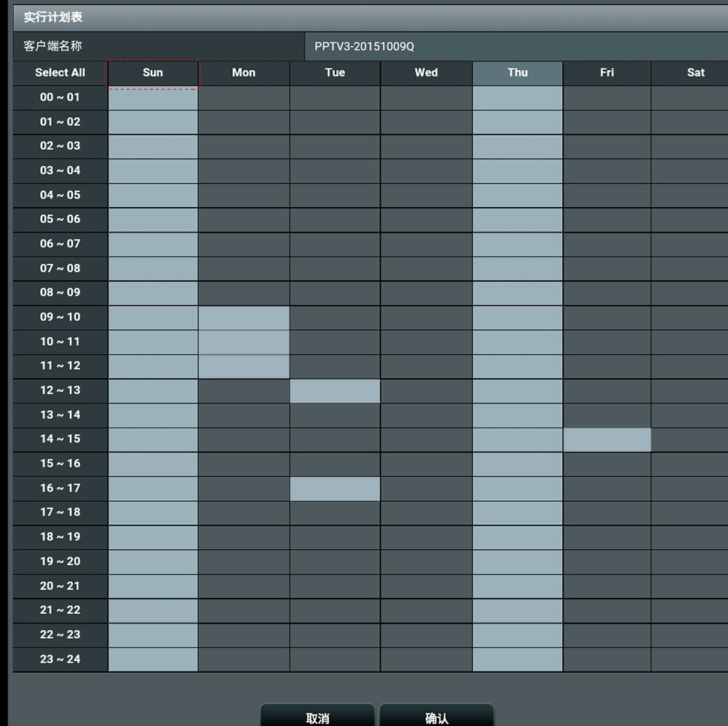
Task: Disable the Fri 14 ~ 15 time slot
Action: [x=607, y=440]
